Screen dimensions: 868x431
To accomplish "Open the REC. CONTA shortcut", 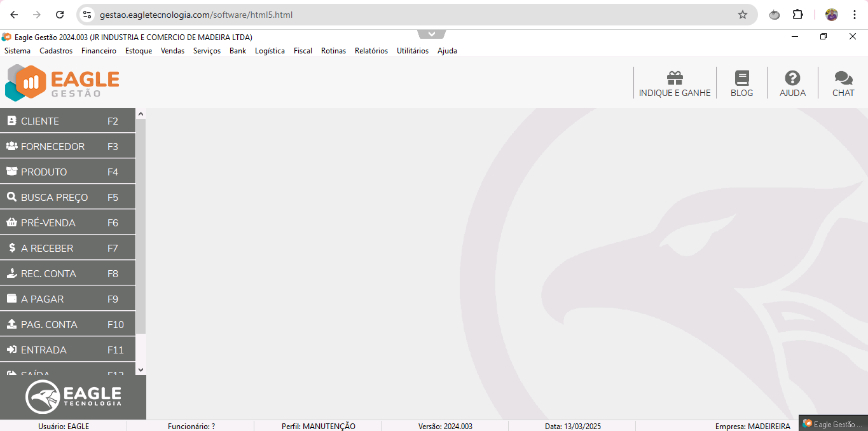I will tap(67, 273).
